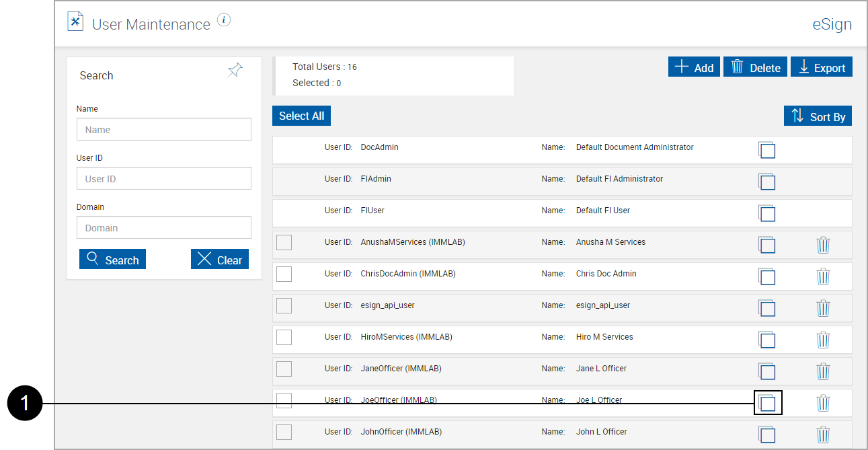868x450 pixels.
Task: Click the HiroMServices (IMMLAB) user ID
Action: 407,336
